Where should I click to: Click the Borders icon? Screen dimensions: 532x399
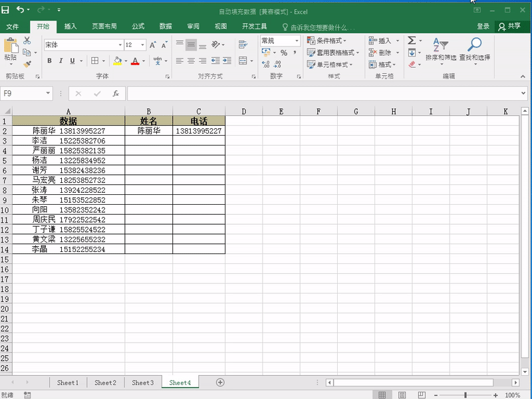[95, 61]
